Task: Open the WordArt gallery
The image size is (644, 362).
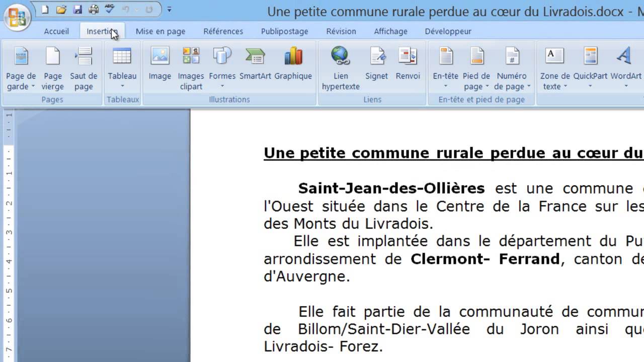Action: click(x=626, y=68)
